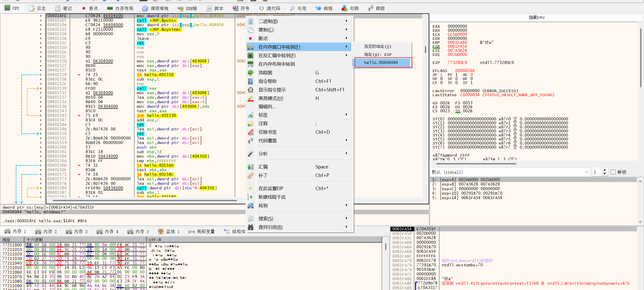This screenshot has width=644, height=290.
Task: Click the patch bandage icon
Action: [x=251, y=175]
